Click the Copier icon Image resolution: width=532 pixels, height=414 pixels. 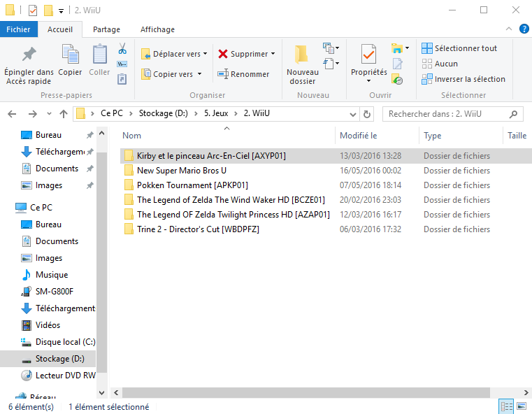point(70,60)
